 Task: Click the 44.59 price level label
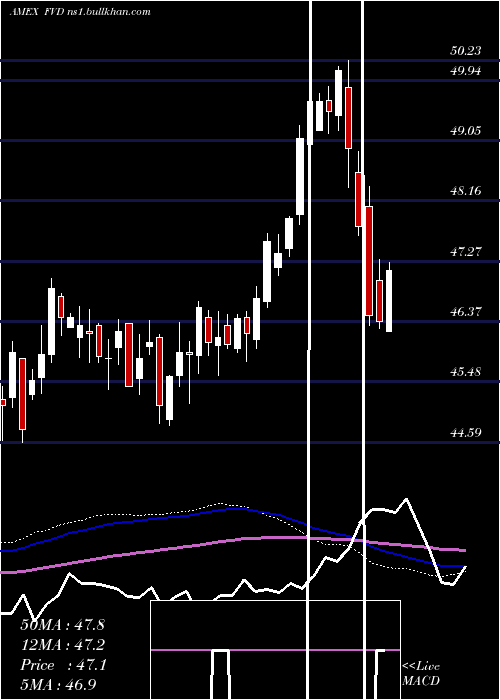tap(466, 432)
